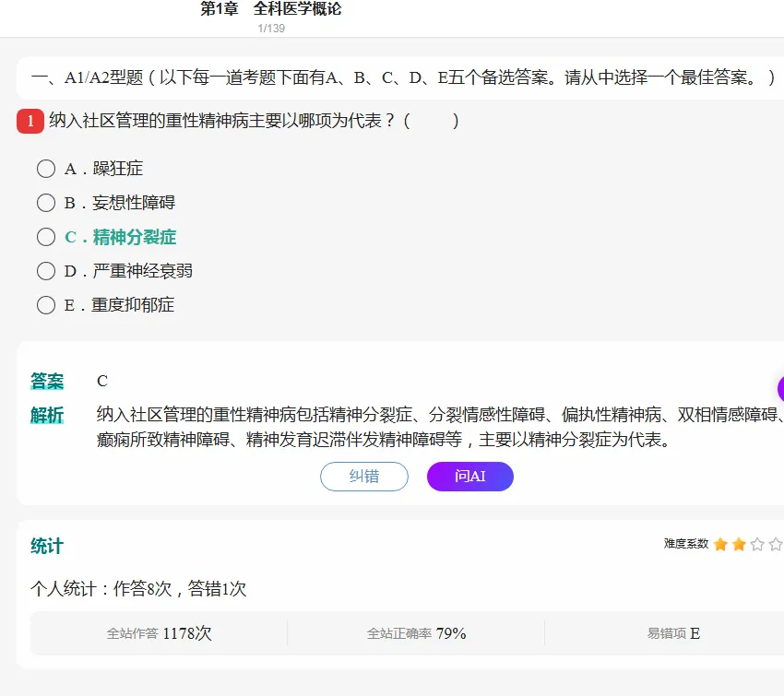Click the red question number 1 badge

click(x=30, y=121)
